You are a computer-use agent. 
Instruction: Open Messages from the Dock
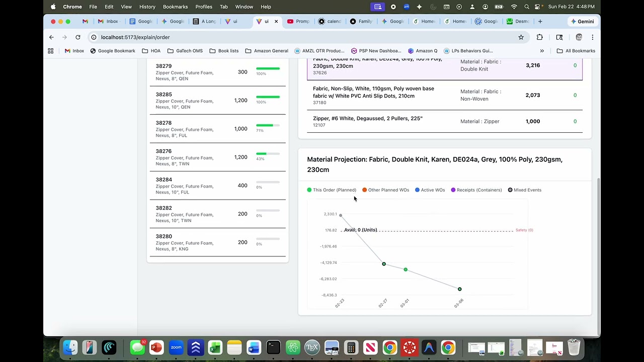click(x=137, y=347)
